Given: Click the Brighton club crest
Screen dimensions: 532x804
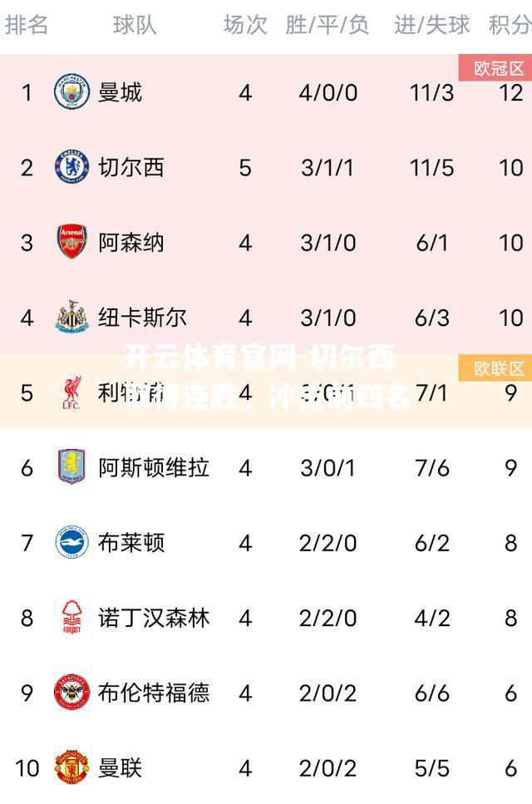Looking at the screenshot, I should pos(71,542).
